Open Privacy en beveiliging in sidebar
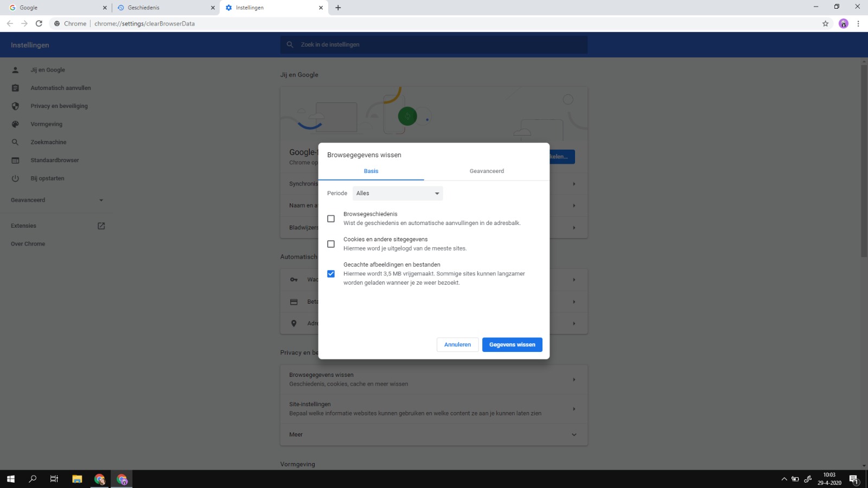The width and height of the screenshot is (868, 488). 59,106
